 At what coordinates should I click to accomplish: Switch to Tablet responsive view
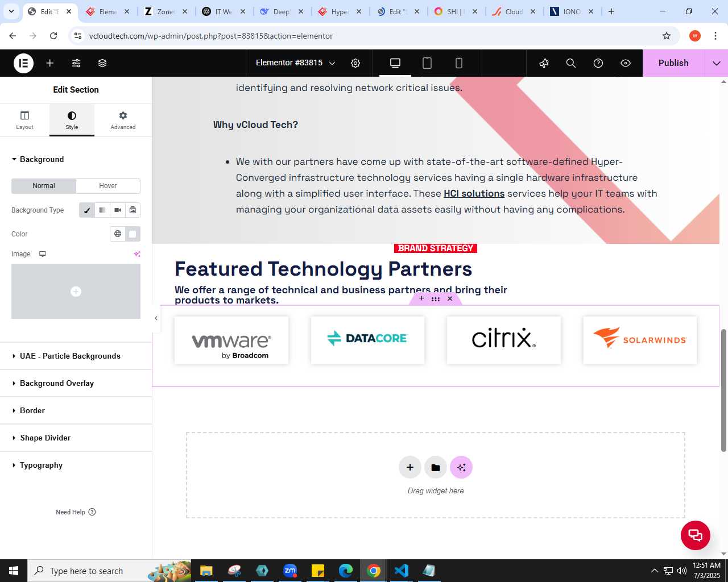click(x=427, y=63)
